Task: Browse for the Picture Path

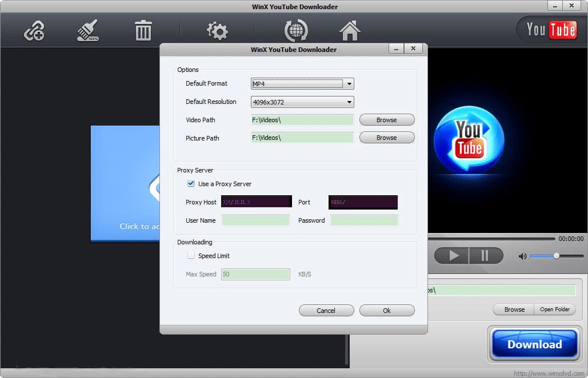Action: pos(387,138)
